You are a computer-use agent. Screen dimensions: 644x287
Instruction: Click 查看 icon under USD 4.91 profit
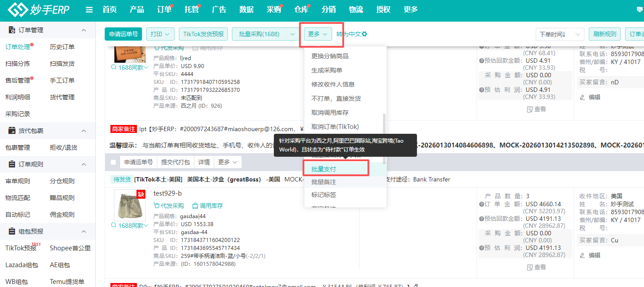pyautogui.click(x=530, y=109)
